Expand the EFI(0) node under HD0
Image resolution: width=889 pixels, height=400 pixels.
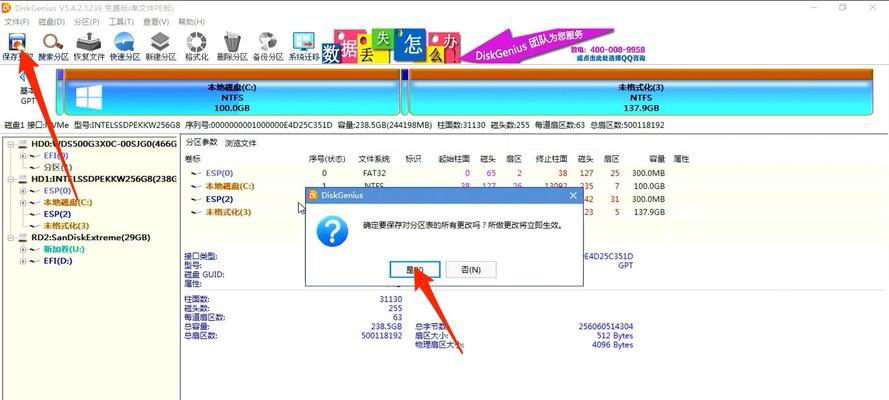click(x=23, y=155)
